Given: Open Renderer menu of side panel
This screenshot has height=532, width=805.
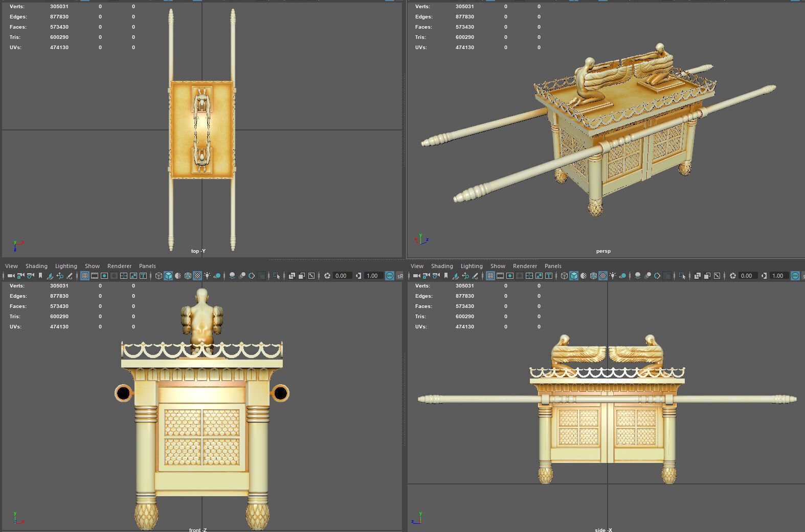Looking at the screenshot, I should coord(525,266).
